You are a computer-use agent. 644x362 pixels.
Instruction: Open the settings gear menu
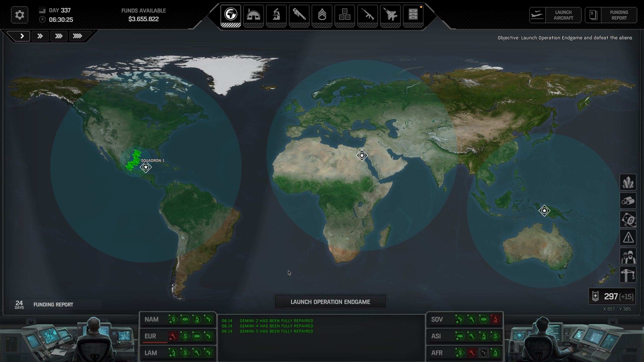[20, 15]
